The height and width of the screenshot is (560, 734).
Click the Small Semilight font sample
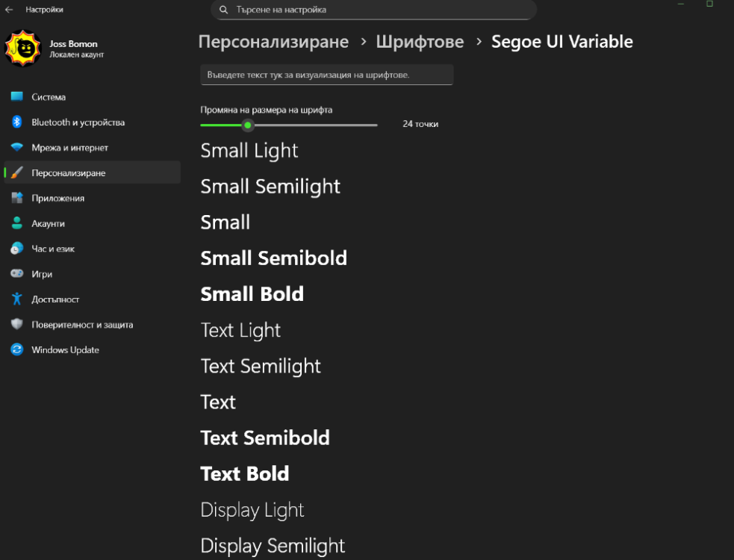[x=270, y=187]
